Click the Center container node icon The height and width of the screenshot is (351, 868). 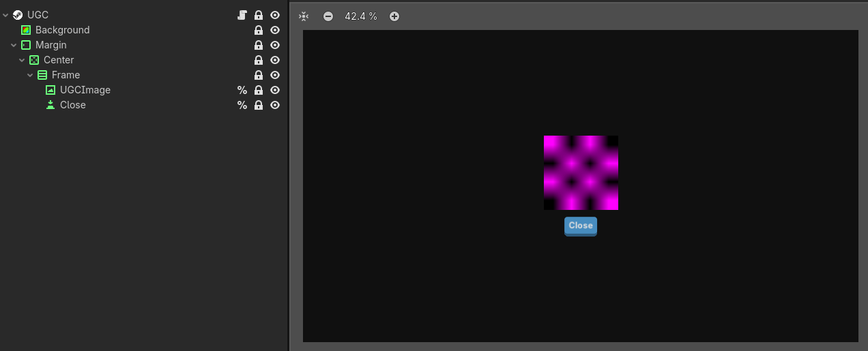[x=34, y=60]
